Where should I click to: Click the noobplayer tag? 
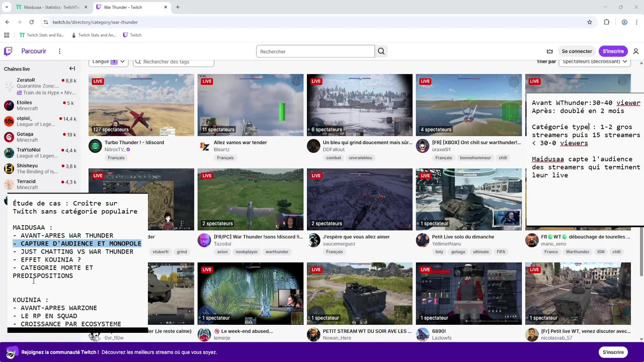pos(247,252)
